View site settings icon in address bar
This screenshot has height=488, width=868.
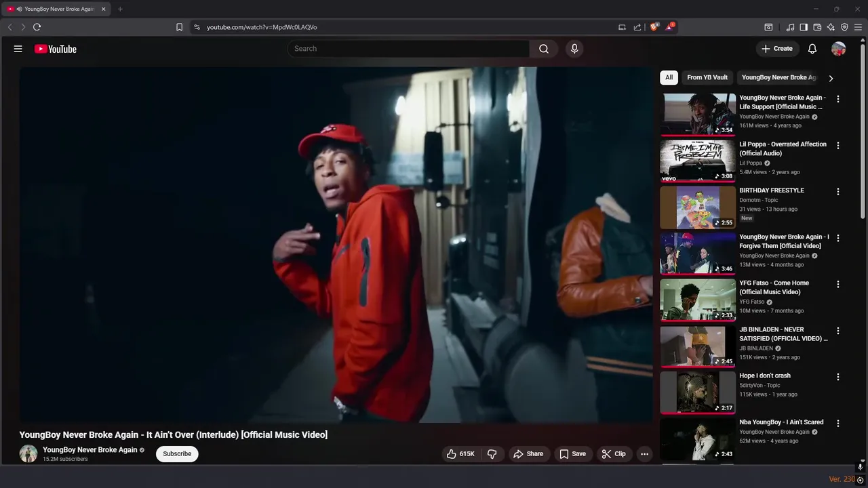click(197, 27)
